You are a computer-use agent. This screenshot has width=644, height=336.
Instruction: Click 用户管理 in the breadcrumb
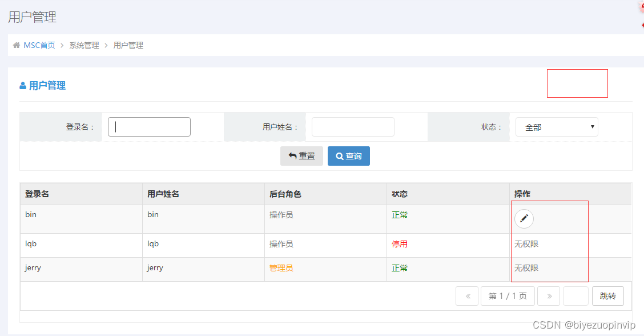coord(128,45)
